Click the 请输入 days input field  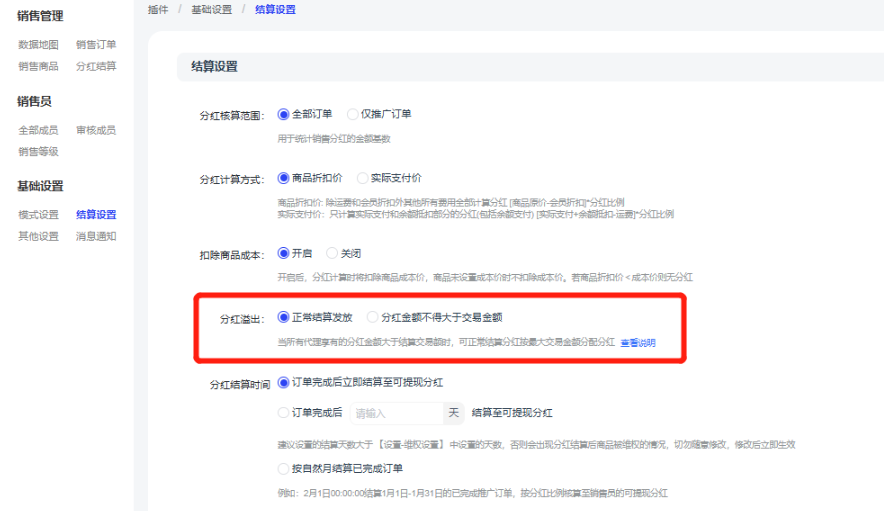coord(395,412)
